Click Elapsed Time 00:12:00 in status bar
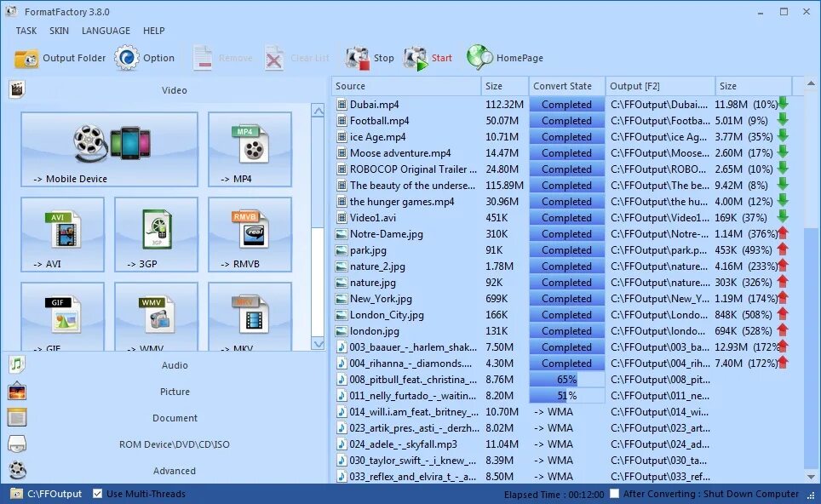The height and width of the screenshot is (504, 821). coord(554,495)
